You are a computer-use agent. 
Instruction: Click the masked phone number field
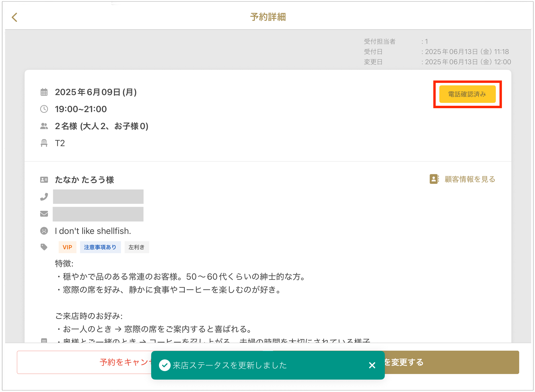click(98, 196)
